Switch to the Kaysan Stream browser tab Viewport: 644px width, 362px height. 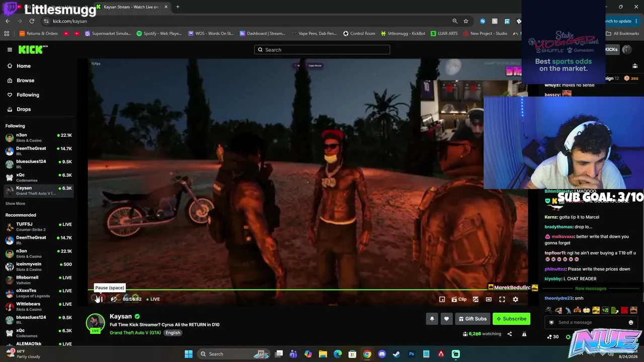tap(131, 7)
